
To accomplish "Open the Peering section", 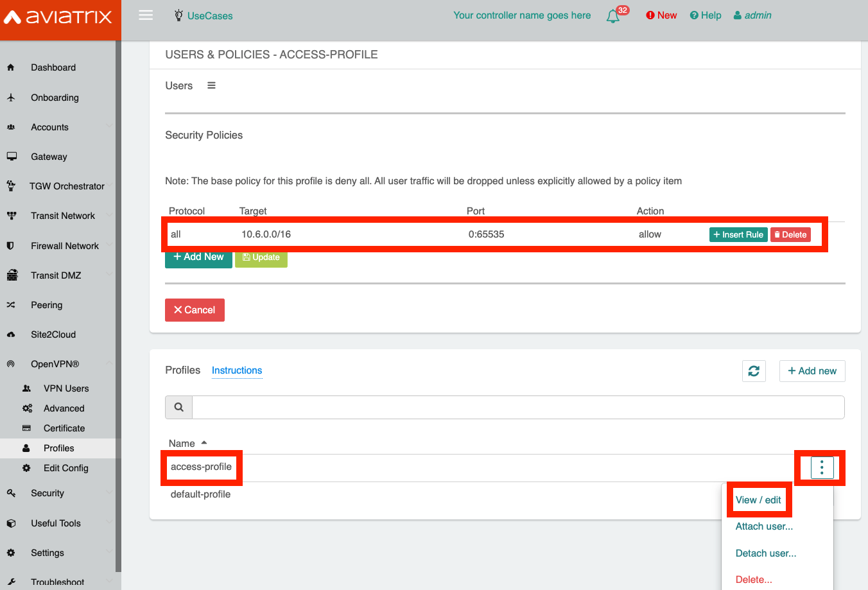I will pyautogui.click(x=48, y=304).
